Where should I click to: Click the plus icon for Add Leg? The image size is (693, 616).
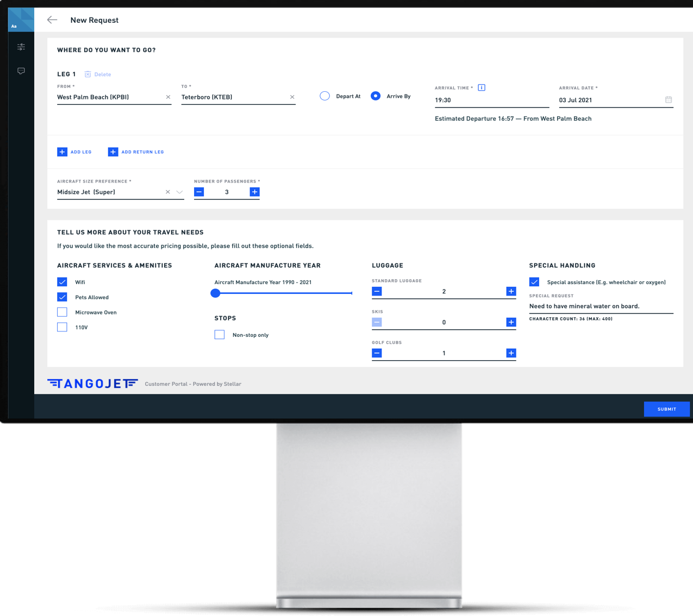62,152
